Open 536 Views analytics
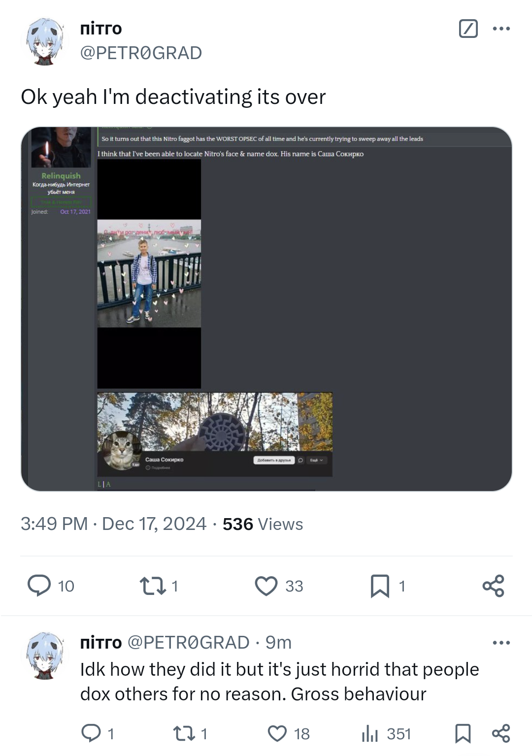 pyautogui.click(x=263, y=524)
